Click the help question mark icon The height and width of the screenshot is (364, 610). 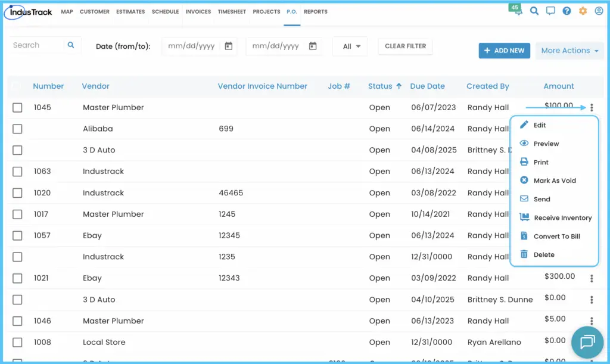tap(567, 11)
